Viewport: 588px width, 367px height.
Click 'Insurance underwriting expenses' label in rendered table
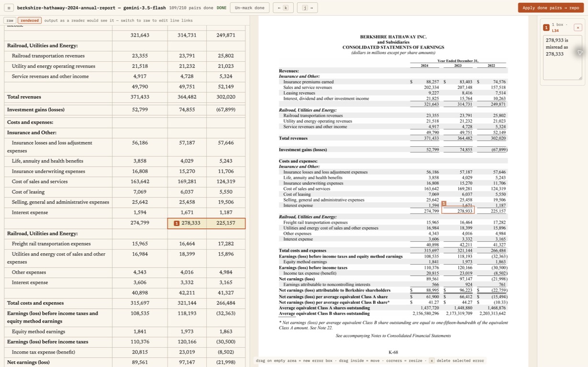tap(48, 172)
